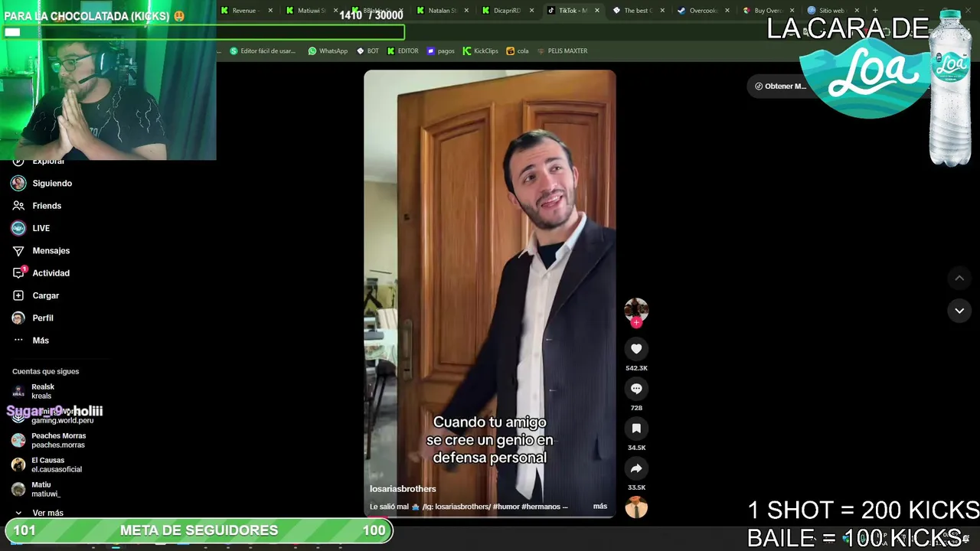Screen dimensions: 980x551
Task: Go to the previous video arrow
Action: pos(959,278)
